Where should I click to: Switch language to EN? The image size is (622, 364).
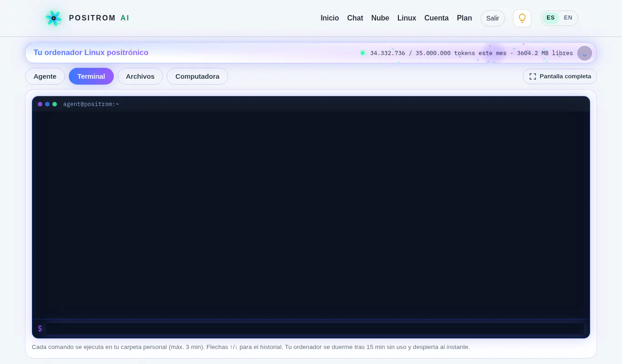pos(568,18)
